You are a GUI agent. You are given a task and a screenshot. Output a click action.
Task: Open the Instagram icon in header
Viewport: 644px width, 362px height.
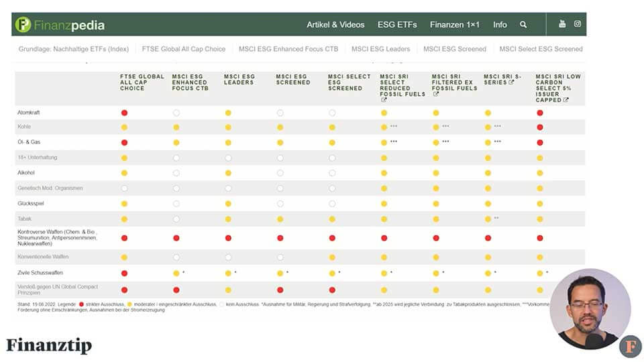click(578, 24)
